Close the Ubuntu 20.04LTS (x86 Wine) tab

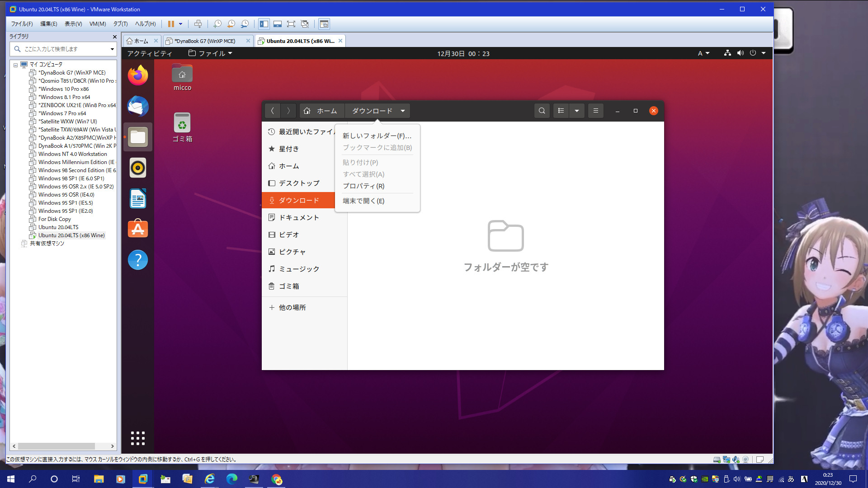pos(340,41)
